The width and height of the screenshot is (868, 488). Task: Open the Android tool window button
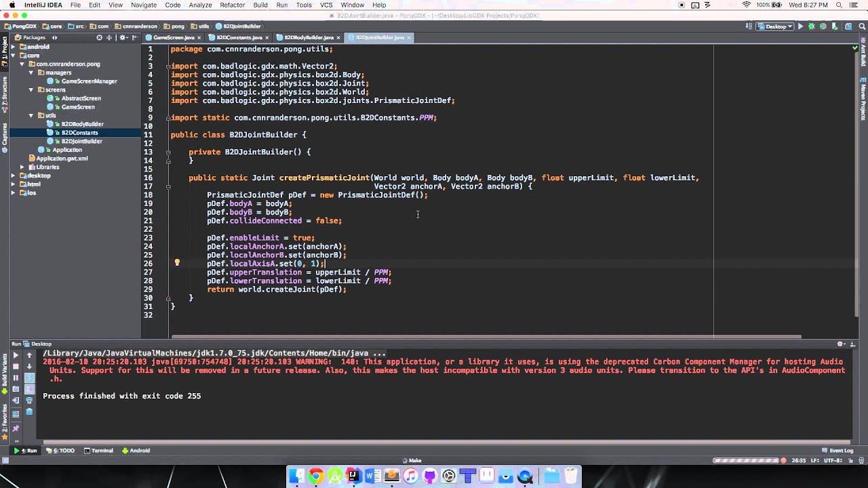point(136,451)
